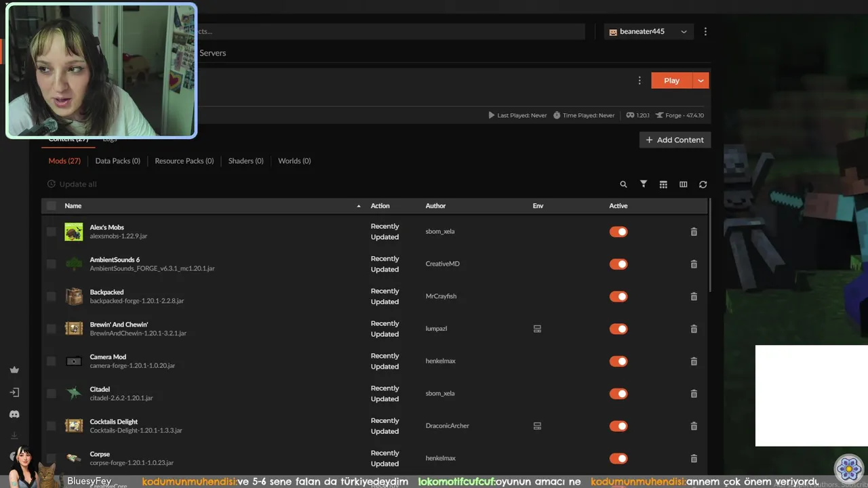Screen dimensions: 868x488
Task: Click Update all
Action: pyautogui.click(x=72, y=184)
